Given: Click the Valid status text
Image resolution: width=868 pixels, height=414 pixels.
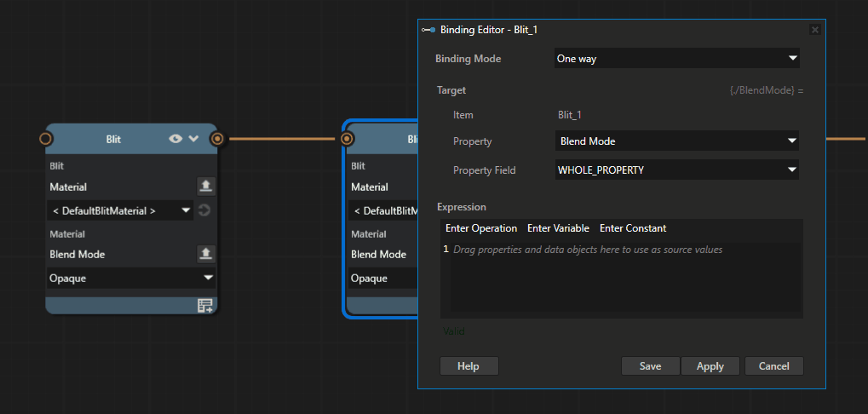Looking at the screenshot, I should click(x=453, y=331).
